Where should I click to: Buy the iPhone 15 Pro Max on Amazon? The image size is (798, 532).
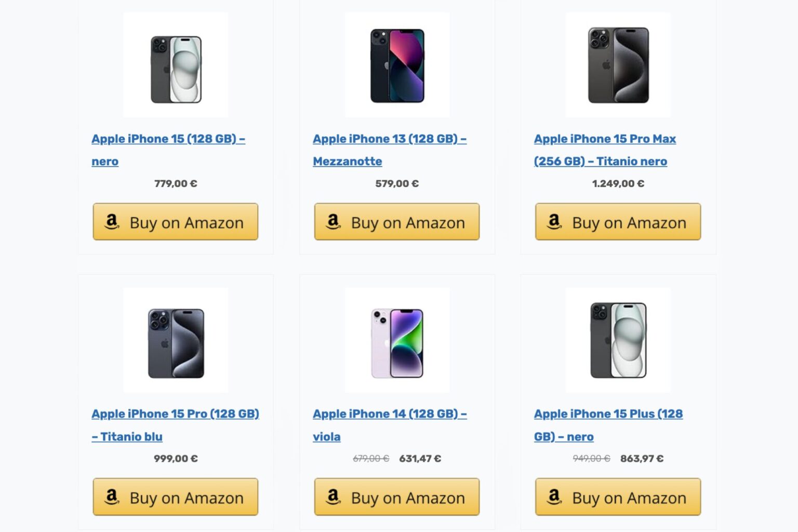click(x=618, y=222)
